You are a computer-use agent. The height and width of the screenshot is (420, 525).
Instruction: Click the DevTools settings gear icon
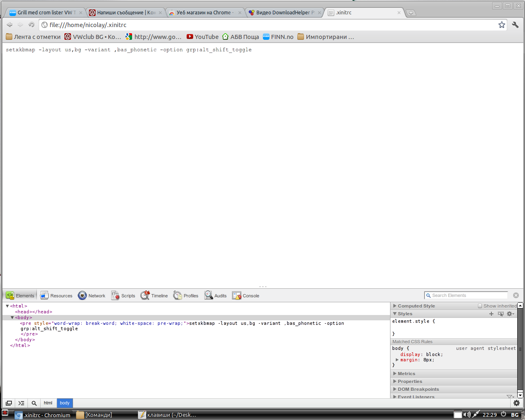(516, 403)
